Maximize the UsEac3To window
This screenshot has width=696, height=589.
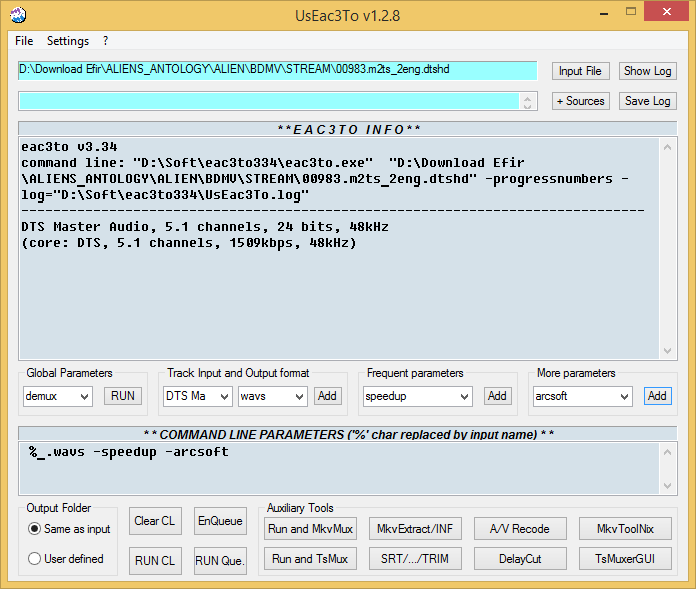tap(631, 12)
